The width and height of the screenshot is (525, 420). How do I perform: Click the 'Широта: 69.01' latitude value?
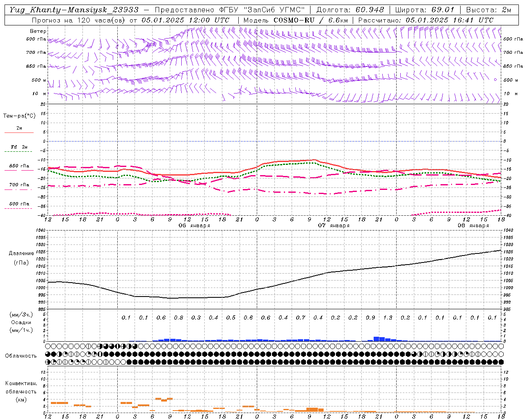[x=425, y=10]
